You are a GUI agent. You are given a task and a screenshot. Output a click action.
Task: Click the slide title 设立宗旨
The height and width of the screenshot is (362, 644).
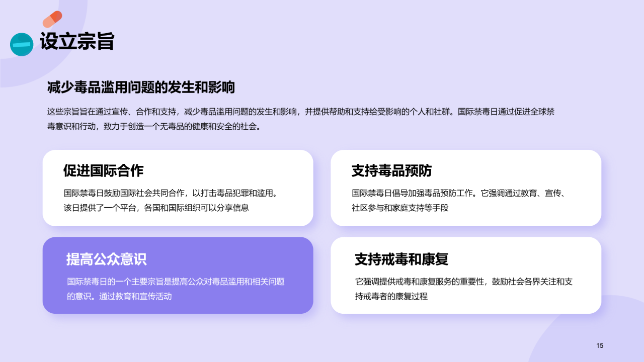point(77,41)
